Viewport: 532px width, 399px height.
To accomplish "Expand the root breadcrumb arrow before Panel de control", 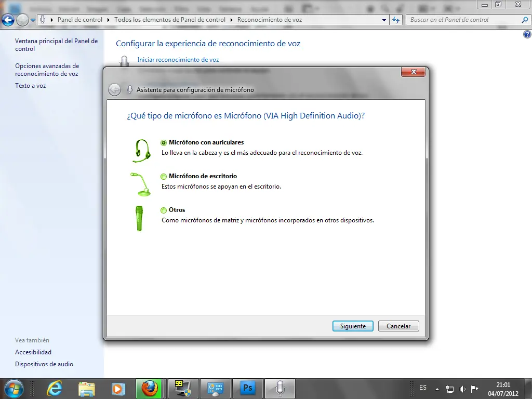I will coord(52,20).
